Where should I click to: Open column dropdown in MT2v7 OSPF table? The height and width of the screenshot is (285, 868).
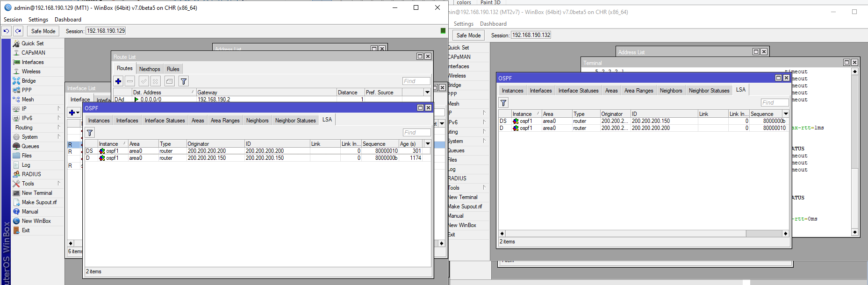[x=786, y=114]
